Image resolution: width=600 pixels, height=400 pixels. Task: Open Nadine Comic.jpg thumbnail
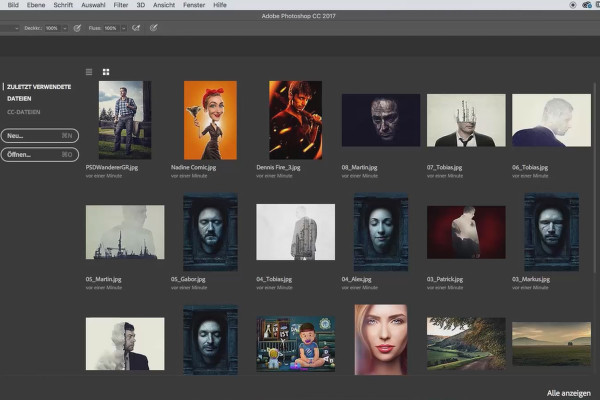point(210,120)
